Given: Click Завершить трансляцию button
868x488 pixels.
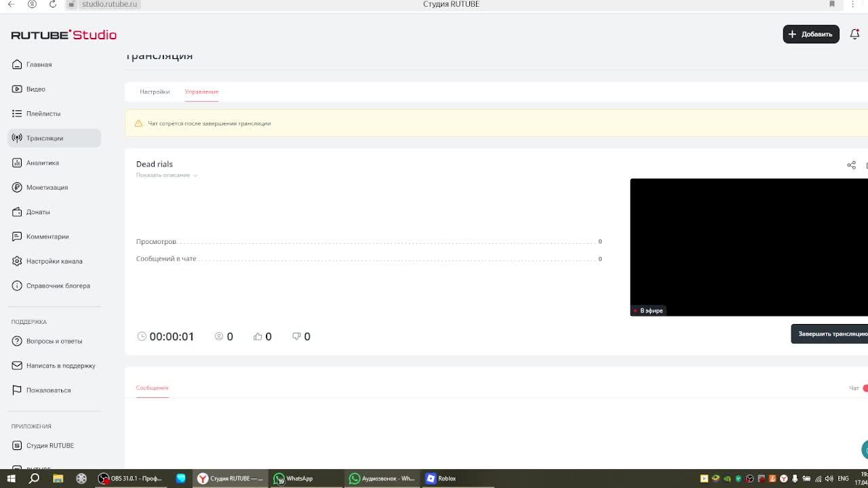Looking at the screenshot, I should [829, 333].
